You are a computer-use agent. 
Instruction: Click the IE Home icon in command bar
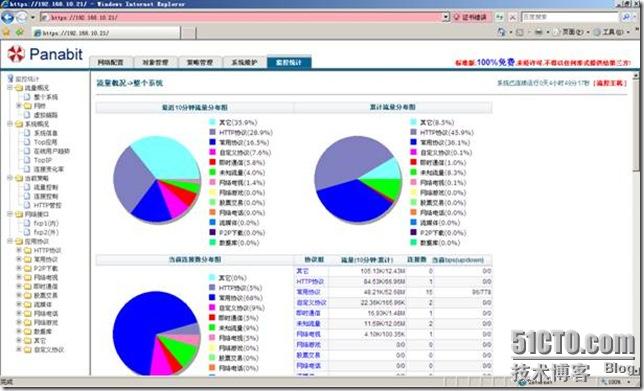coord(501,32)
